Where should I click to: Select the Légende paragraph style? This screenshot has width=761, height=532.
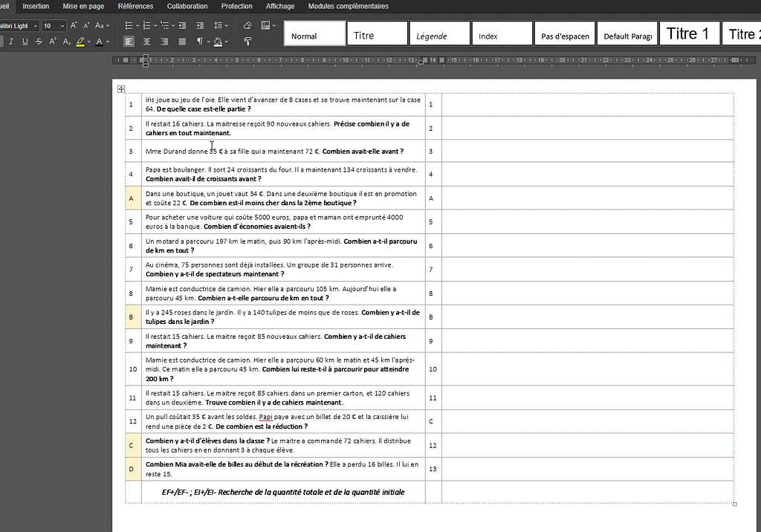[x=438, y=33]
